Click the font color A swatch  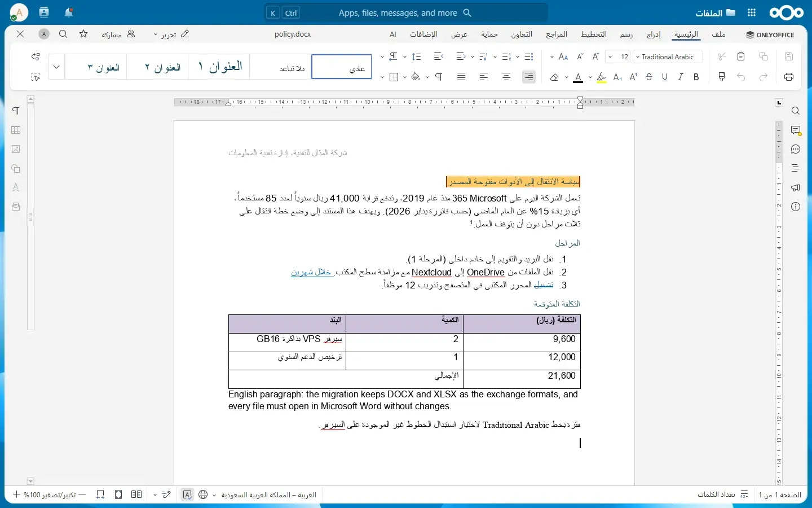point(578,77)
